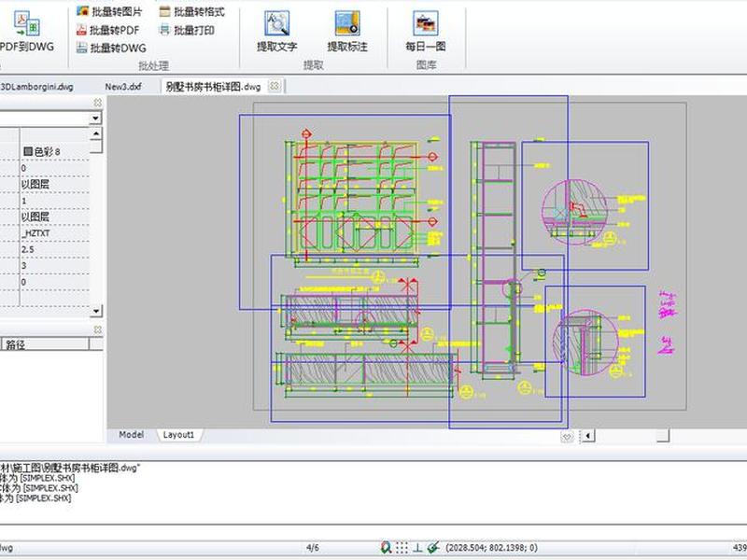This screenshot has height=560, width=747.
Task: Close the 别墅书房书柜详图.dwg document tab
Action: tap(275, 86)
